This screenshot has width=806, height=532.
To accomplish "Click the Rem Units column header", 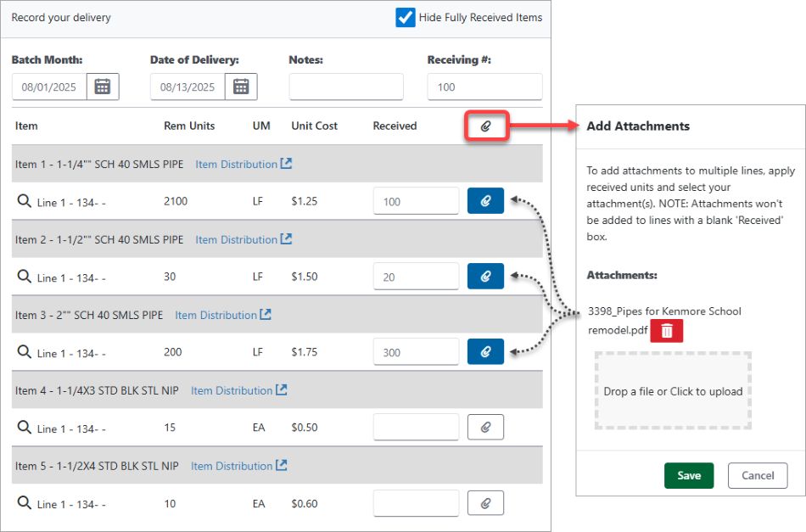I will tap(189, 126).
